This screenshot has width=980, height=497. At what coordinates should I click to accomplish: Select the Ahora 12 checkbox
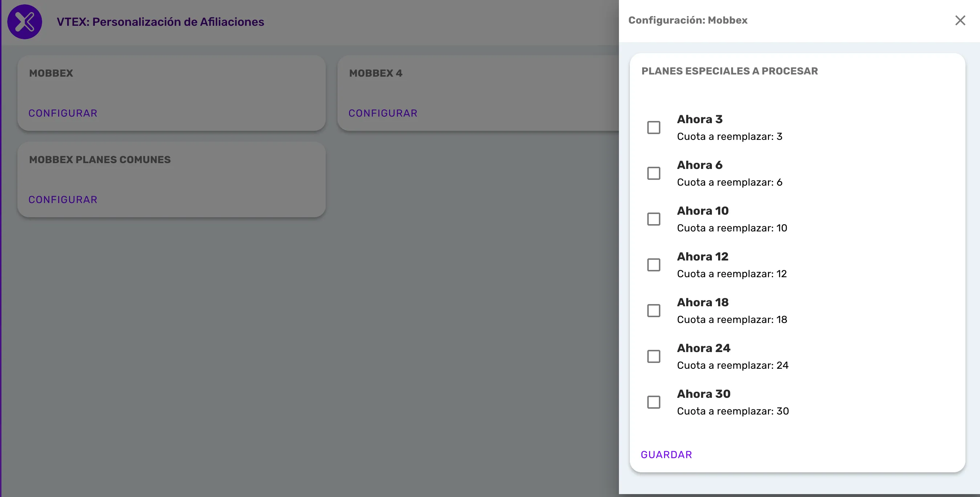[x=653, y=265]
